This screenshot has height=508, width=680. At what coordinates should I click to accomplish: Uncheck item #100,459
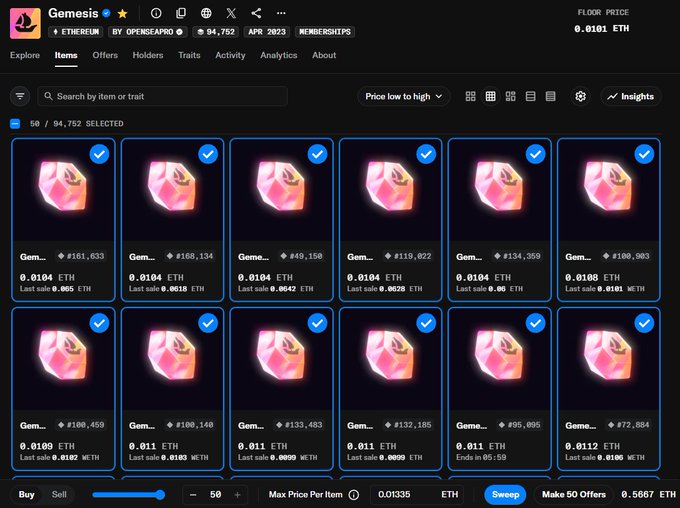99,323
